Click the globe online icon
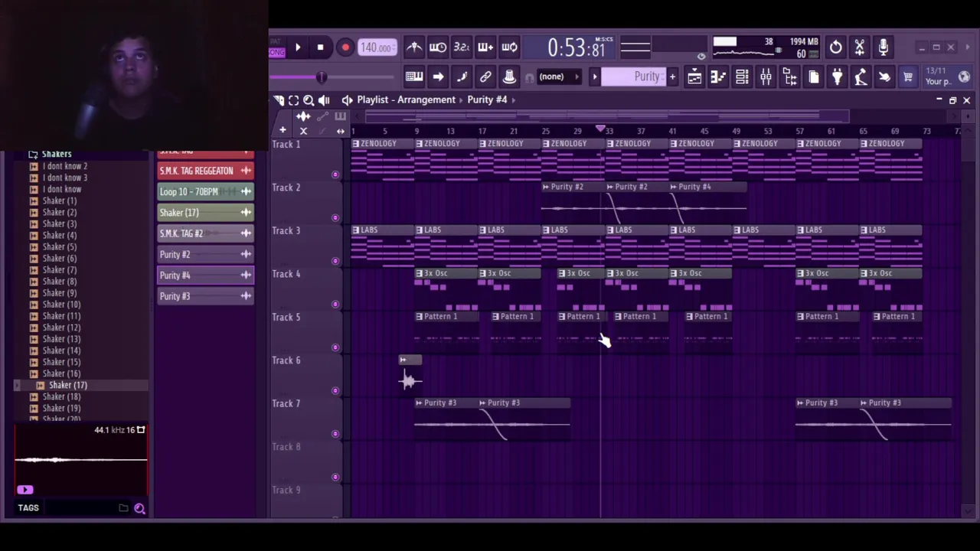The image size is (980, 551). tap(964, 77)
